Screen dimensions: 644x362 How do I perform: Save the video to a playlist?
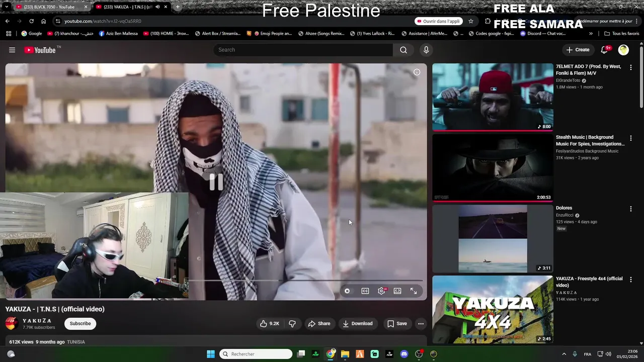coord(397,324)
